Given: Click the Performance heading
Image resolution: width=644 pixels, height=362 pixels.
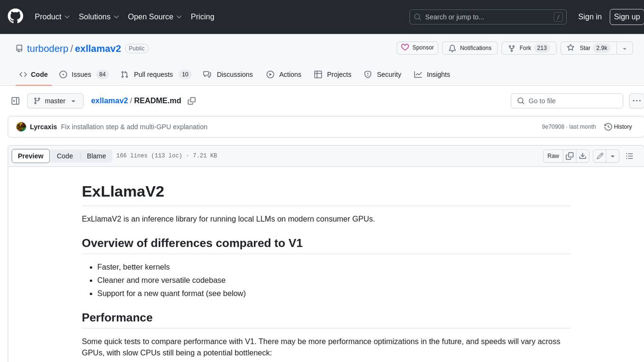Looking at the screenshot, I should point(117,317).
